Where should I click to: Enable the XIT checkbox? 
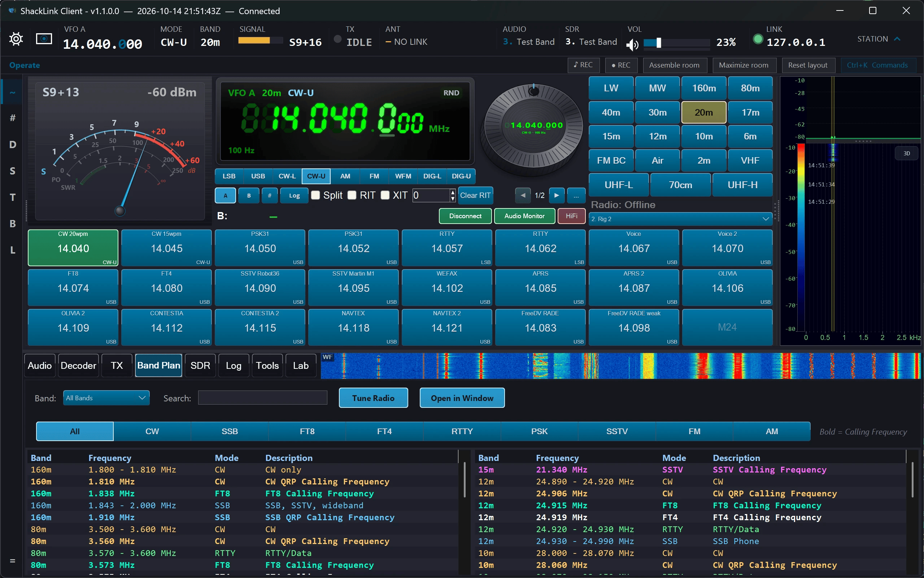[x=385, y=195]
